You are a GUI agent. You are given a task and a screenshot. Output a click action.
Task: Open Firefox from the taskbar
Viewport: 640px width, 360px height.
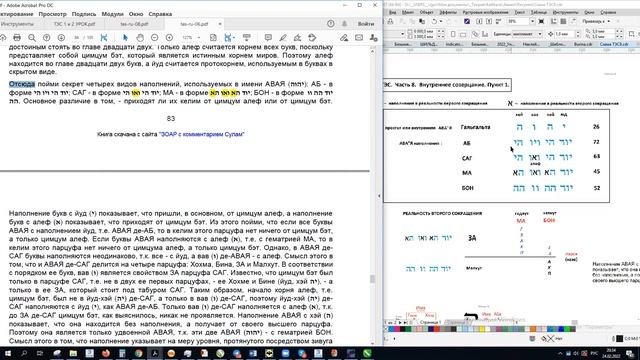[106, 353]
